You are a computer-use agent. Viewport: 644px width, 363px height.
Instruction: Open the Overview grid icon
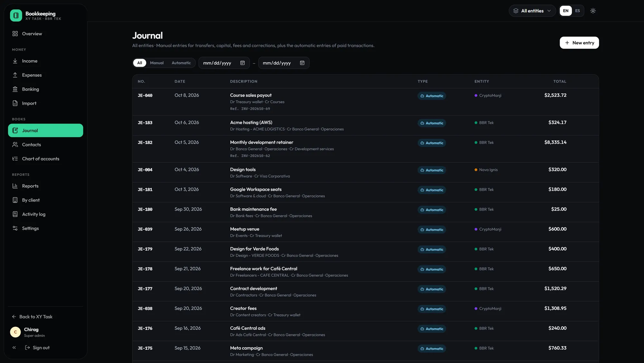(15, 34)
